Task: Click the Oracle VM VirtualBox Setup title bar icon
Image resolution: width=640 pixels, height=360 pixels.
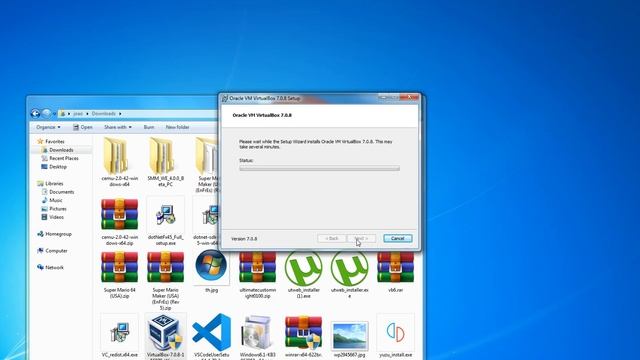Action: [x=224, y=98]
